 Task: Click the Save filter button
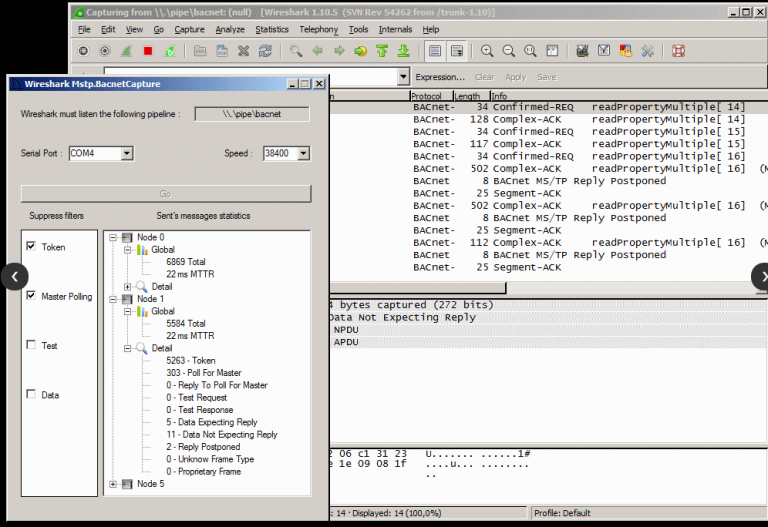(x=547, y=77)
